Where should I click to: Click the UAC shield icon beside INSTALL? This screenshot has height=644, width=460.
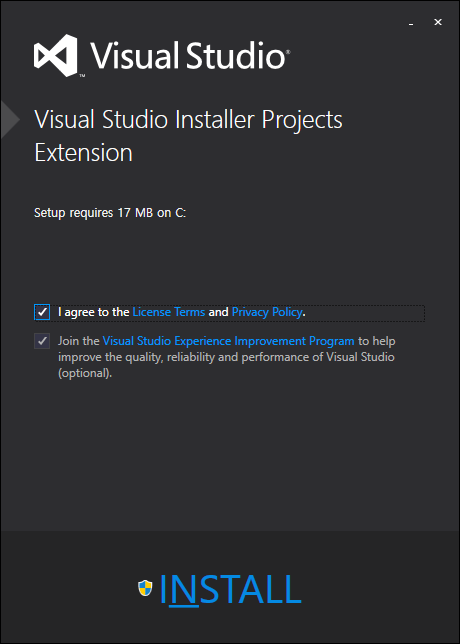(x=145, y=588)
